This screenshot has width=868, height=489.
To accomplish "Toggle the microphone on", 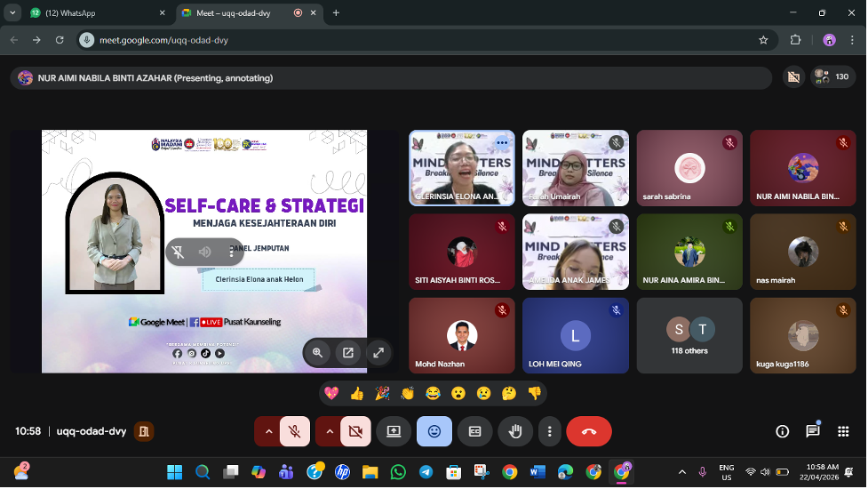I will (294, 431).
